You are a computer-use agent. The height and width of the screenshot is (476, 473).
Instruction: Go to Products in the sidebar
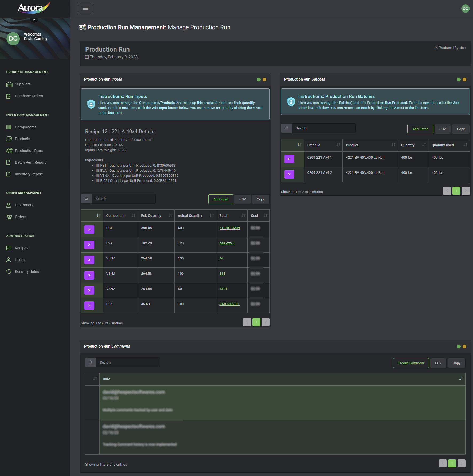pyautogui.click(x=22, y=139)
